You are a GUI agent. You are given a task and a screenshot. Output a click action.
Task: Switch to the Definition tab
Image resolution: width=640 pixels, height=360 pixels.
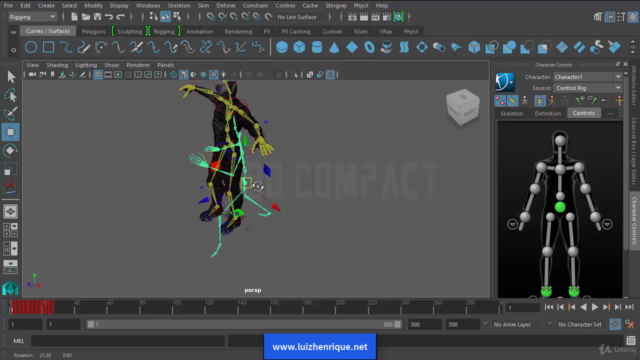[x=548, y=113]
